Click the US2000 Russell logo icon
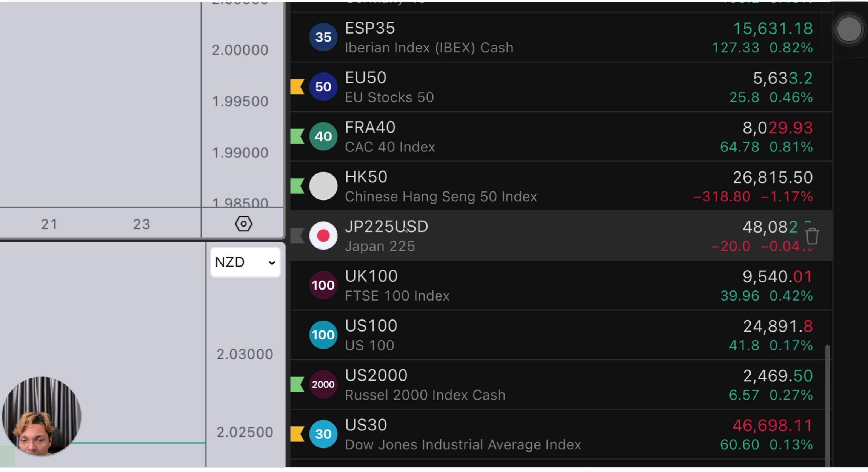 [323, 384]
